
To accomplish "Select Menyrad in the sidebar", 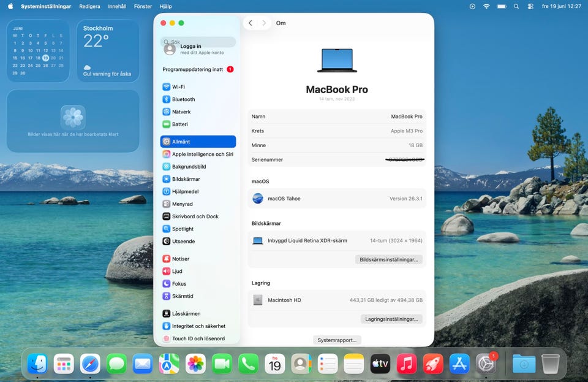I will 198,204.
